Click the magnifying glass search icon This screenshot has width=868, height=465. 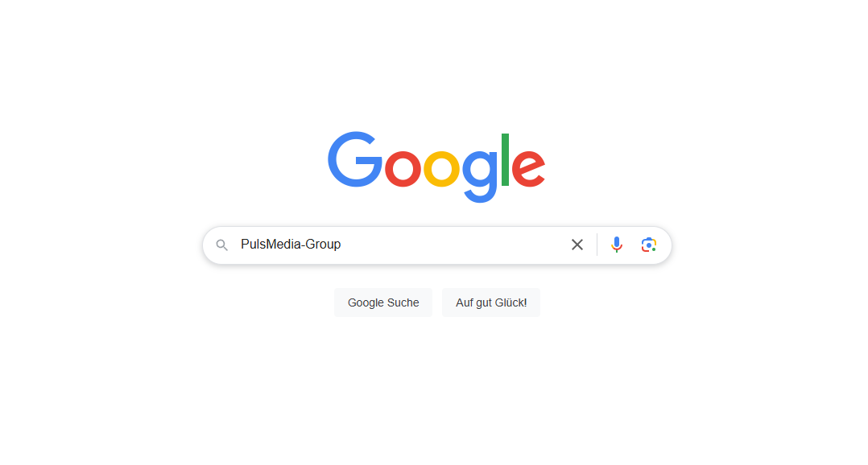(222, 245)
